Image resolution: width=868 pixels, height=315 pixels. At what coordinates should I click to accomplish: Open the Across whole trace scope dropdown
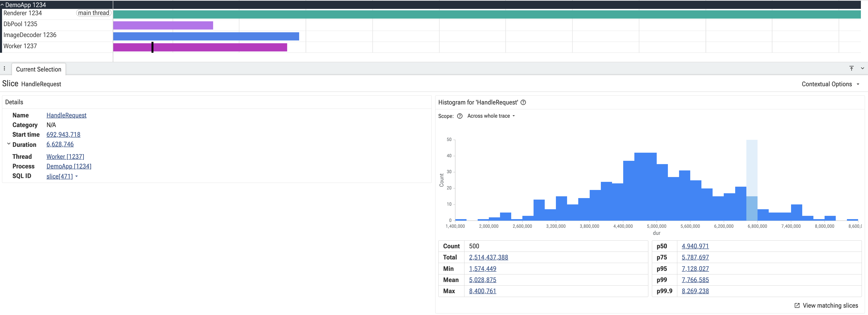pos(491,116)
